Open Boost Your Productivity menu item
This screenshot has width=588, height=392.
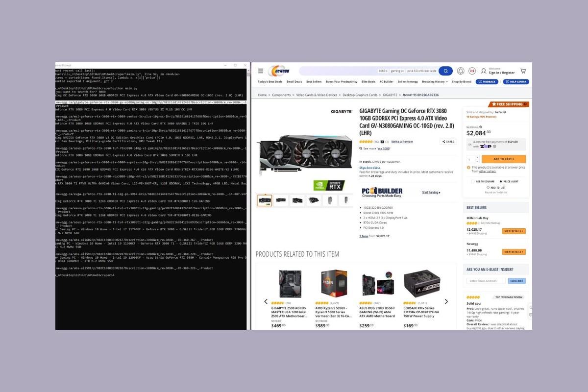[x=342, y=82]
